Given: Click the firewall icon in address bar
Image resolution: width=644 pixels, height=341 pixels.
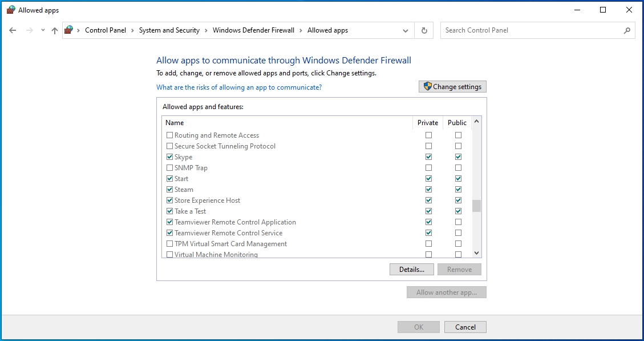Looking at the screenshot, I should pyautogui.click(x=68, y=30).
